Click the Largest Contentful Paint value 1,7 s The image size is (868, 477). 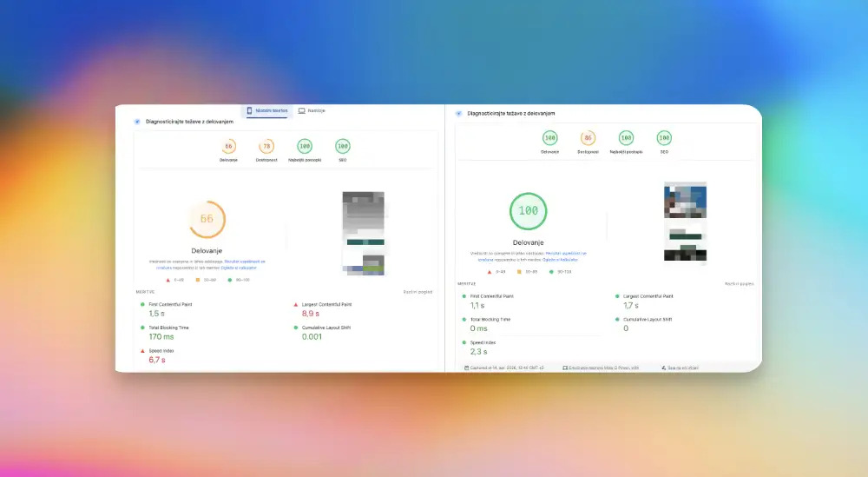coord(631,305)
